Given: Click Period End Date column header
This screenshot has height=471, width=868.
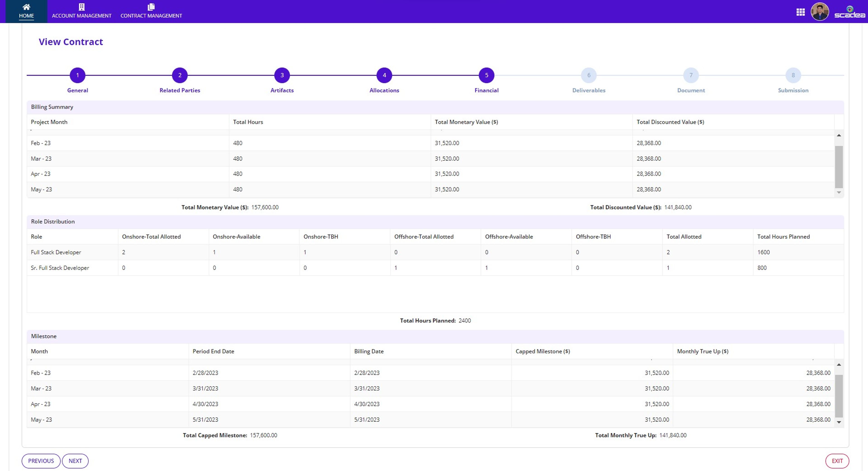Looking at the screenshot, I should tap(270, 351).
